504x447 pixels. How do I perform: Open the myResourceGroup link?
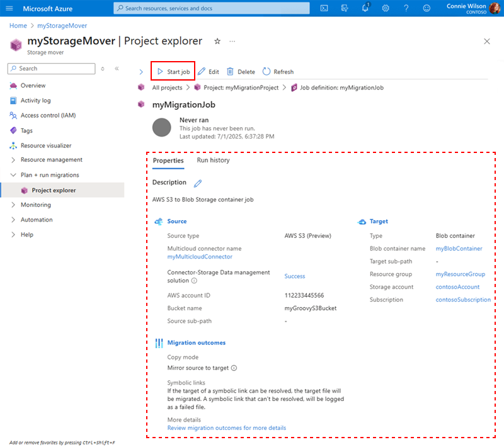tap(461, 274)
